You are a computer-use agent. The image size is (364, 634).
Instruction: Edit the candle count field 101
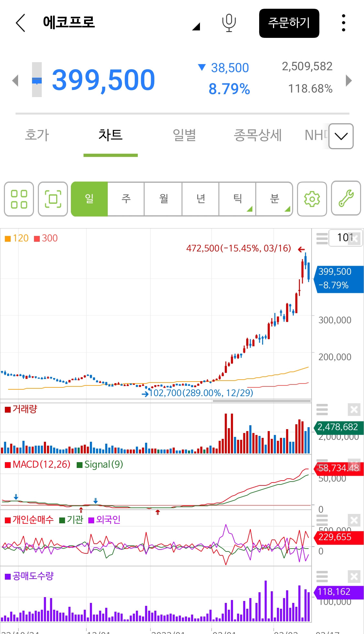345,238
